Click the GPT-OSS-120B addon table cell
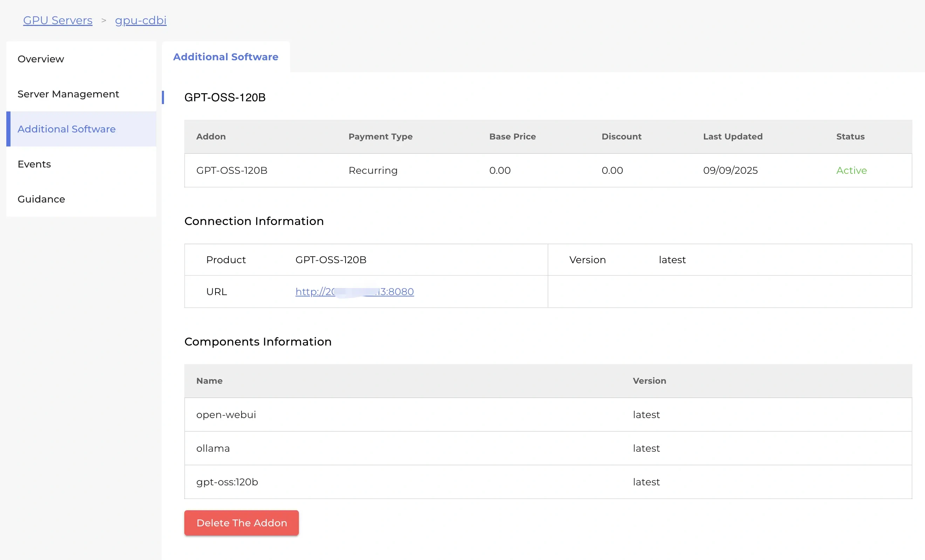925x560 pixels. click(232, 170)
